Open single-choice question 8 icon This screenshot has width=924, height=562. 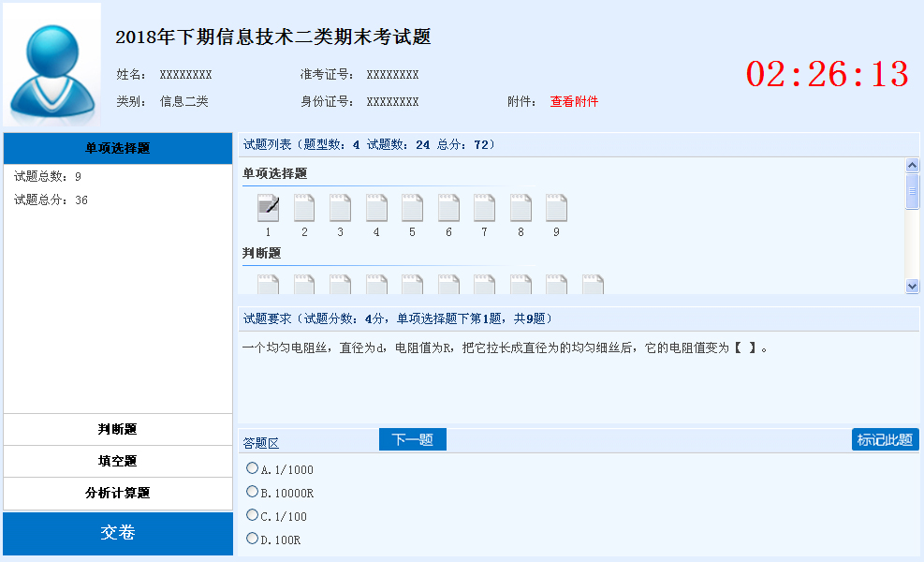coord(521,208)
